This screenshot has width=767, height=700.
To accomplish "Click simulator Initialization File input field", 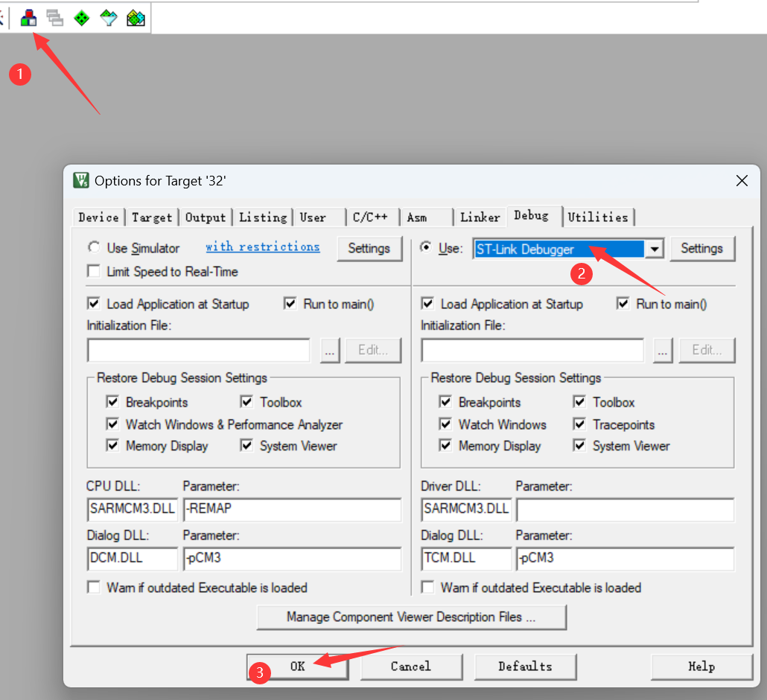I will point(199,350).
